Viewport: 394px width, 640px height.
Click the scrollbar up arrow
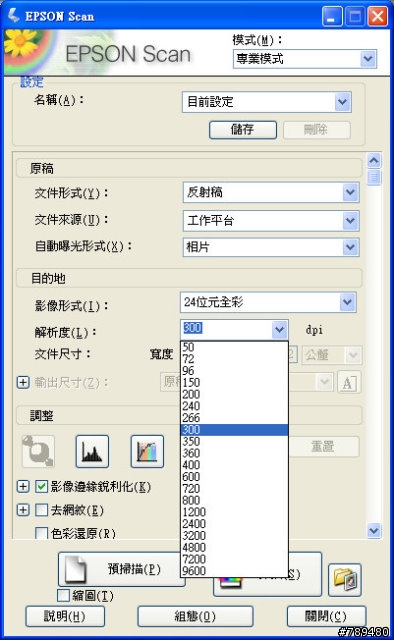[x=374, y=161]
